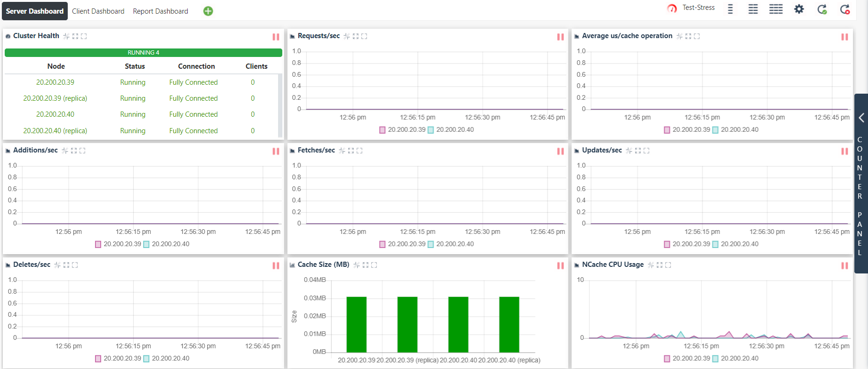Screen dimensions: 868x369
Task: Open the Server Dashboard tab
Action: point(35,11)
